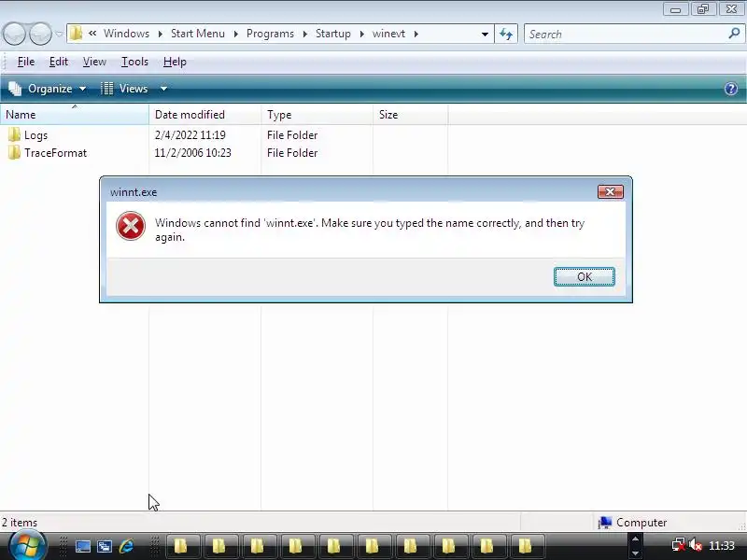Open the Edit menu

[x=59, y=62]
